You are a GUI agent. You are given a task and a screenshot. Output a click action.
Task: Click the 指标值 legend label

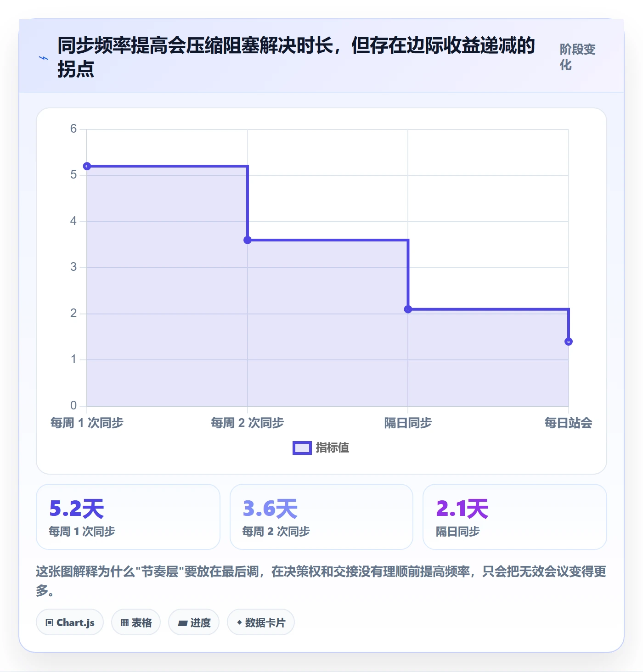(333, 448)
